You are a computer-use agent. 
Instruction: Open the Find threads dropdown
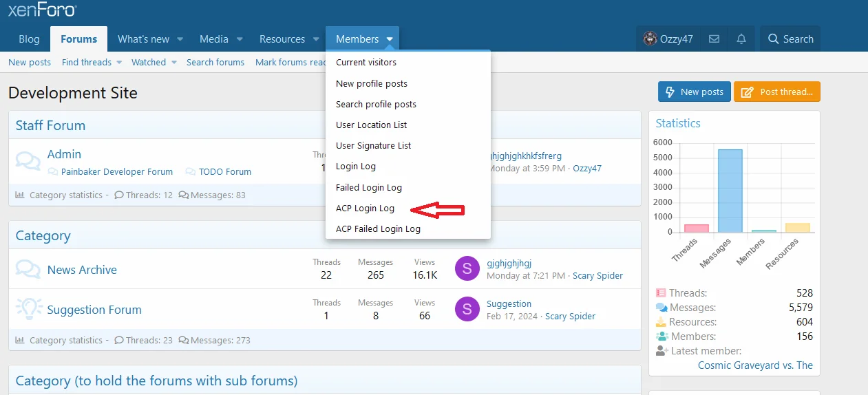[118, 63]
